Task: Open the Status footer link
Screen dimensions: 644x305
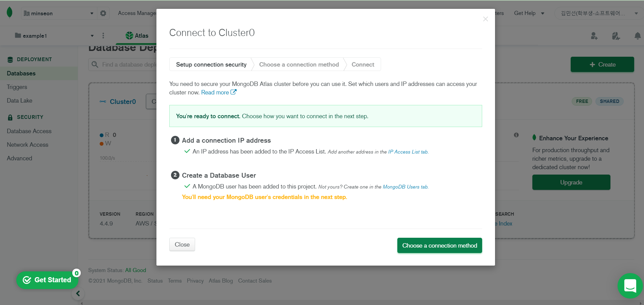Action: 155,281
